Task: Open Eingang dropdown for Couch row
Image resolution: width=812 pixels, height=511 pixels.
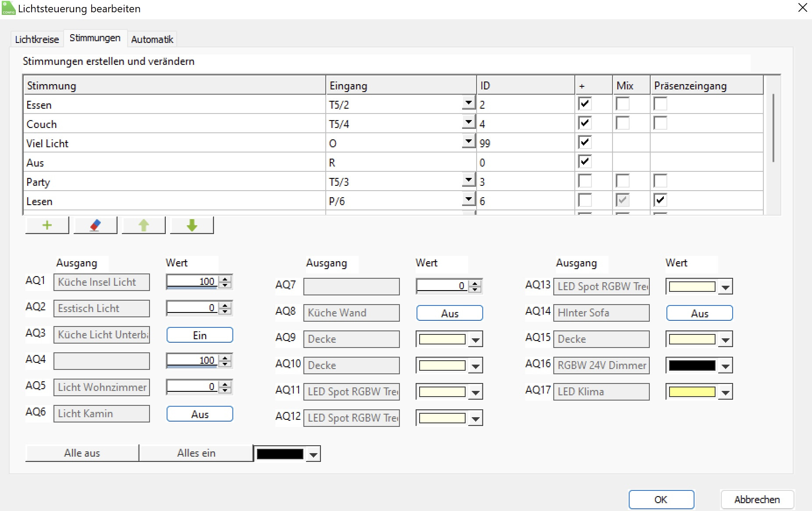Action: [x=468, y=122]
